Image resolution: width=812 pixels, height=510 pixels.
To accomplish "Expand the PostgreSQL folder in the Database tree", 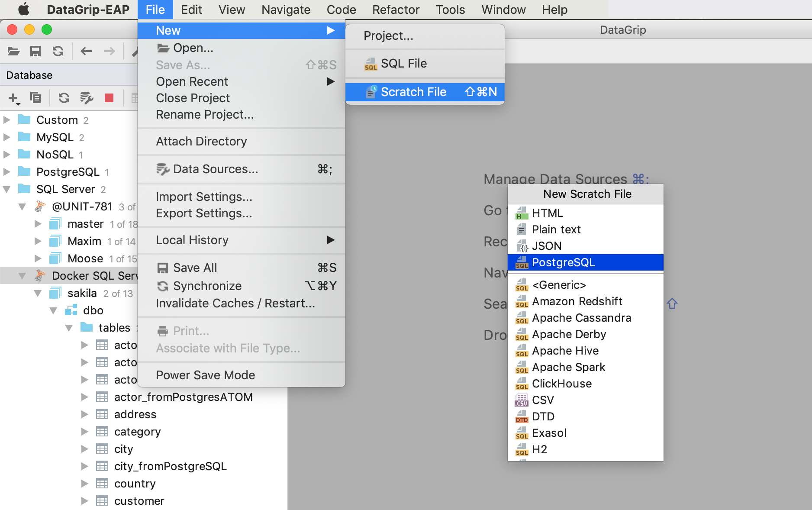I will click(x=6, y=172).
